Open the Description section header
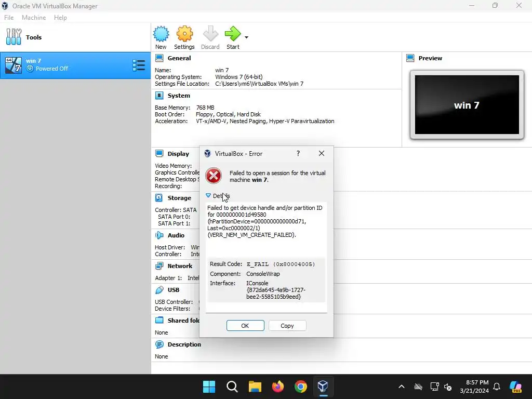The width and height of the screenshot is (532, 399). click(184, 344)
